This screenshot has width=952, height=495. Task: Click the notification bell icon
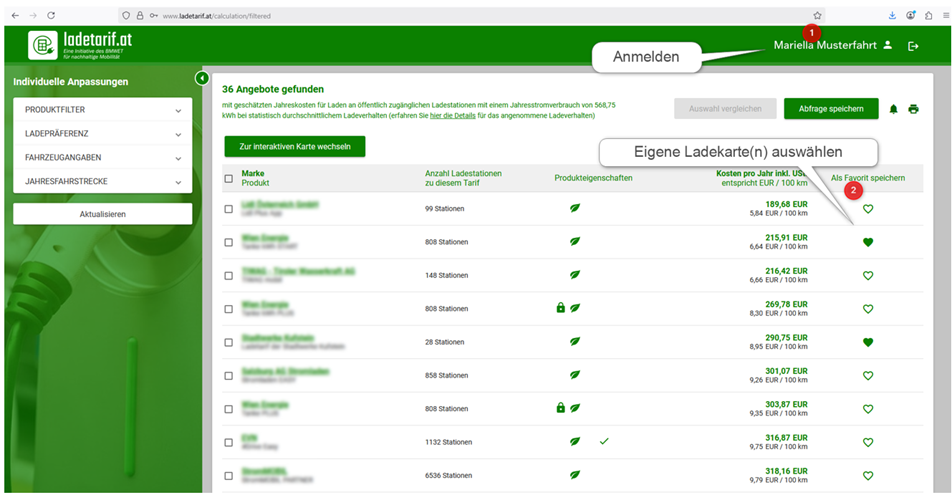coord(893,109)
